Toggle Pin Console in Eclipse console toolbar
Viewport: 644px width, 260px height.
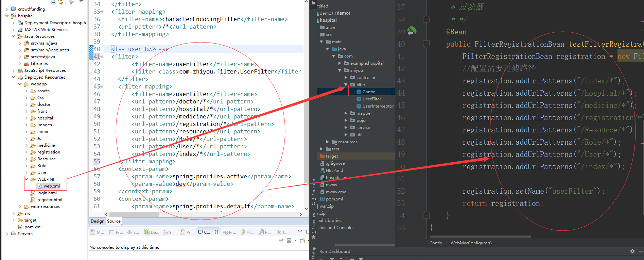[x=281, y=241]
